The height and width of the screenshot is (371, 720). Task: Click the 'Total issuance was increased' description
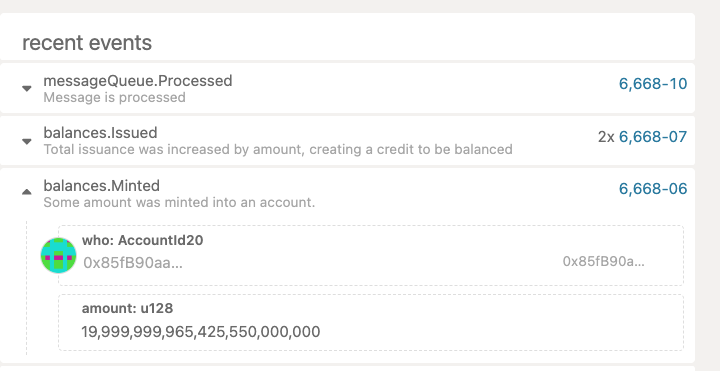(278, 149)
